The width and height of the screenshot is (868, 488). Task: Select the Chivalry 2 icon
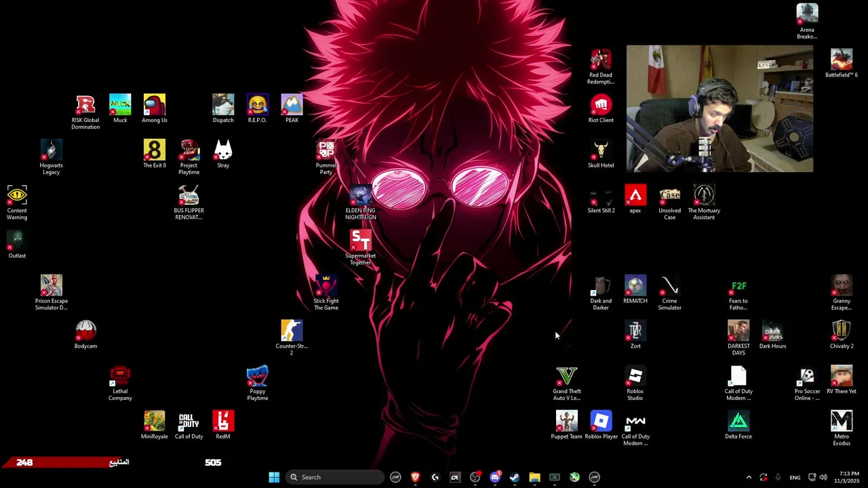[842, 335]
